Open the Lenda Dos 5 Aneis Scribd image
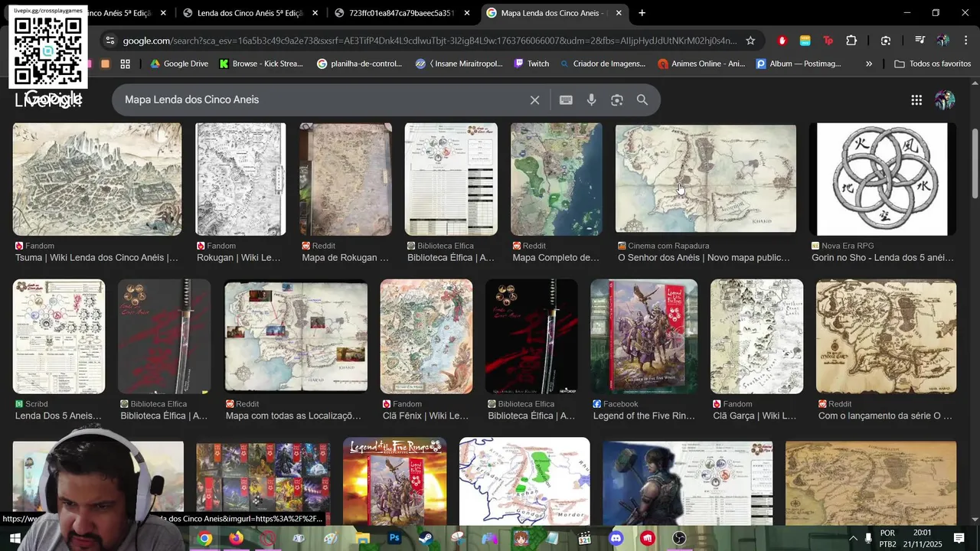 [59, 337]
